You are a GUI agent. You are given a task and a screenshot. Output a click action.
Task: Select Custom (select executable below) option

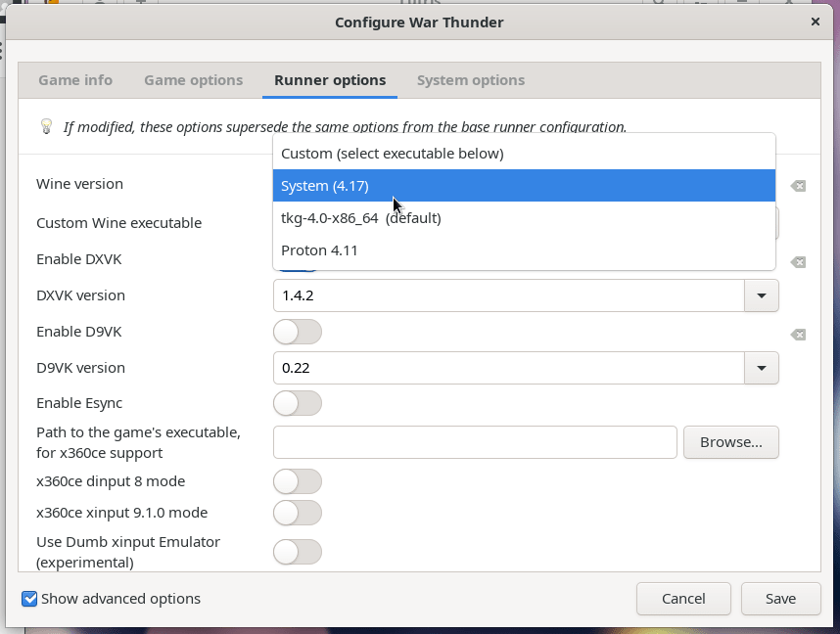524,154
